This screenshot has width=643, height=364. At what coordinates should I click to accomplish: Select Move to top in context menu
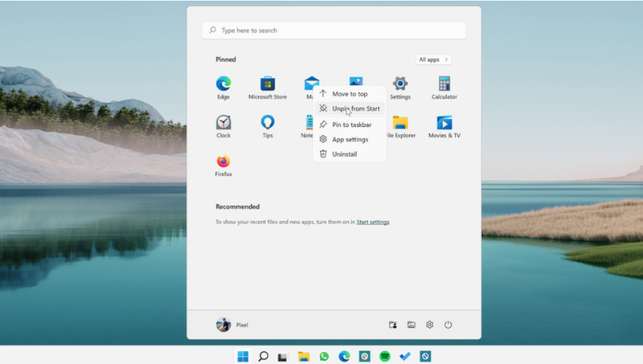click(350, 94)
